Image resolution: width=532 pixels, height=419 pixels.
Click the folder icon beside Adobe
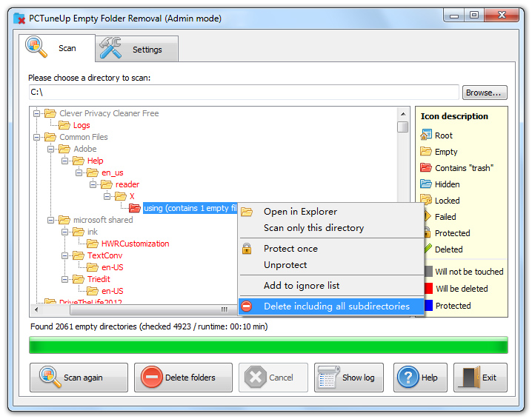64,149
